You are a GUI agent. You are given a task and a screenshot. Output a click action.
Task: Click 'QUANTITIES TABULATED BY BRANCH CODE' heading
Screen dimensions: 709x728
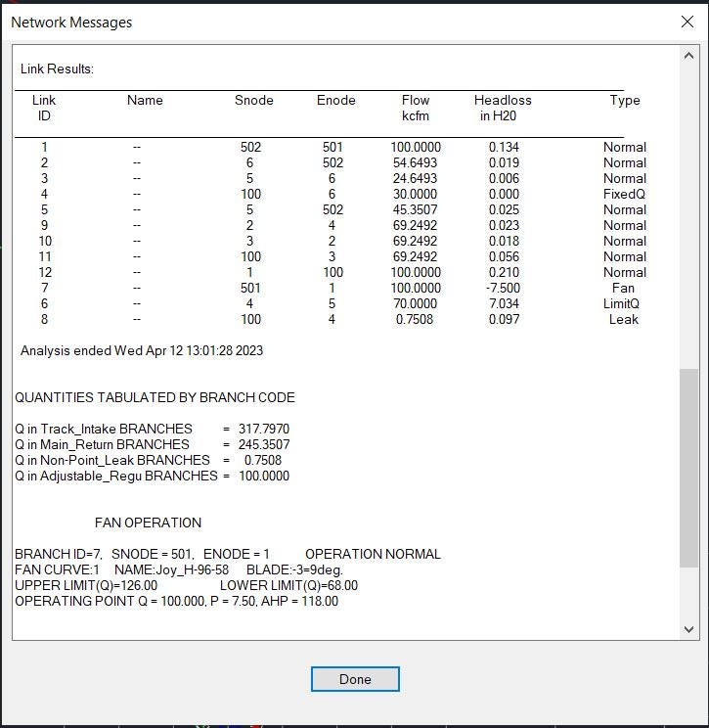pyautogui.click(x=155, y=397)
